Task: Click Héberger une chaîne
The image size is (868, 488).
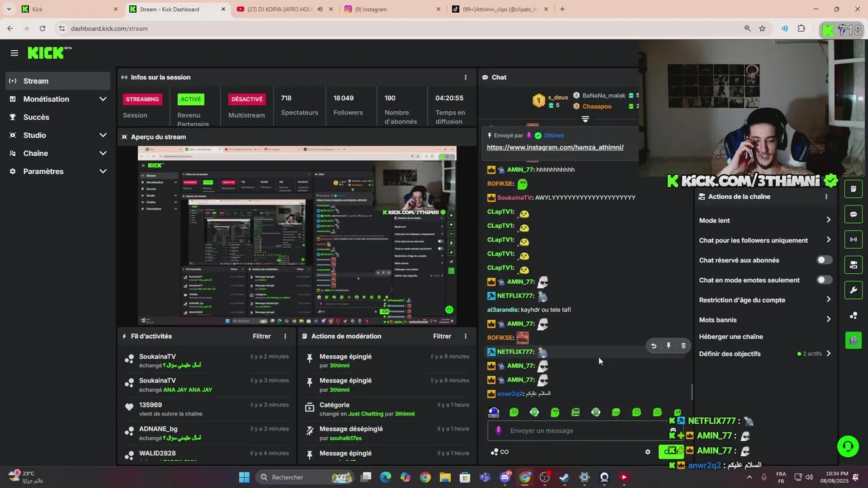Action: coord(731,337)
